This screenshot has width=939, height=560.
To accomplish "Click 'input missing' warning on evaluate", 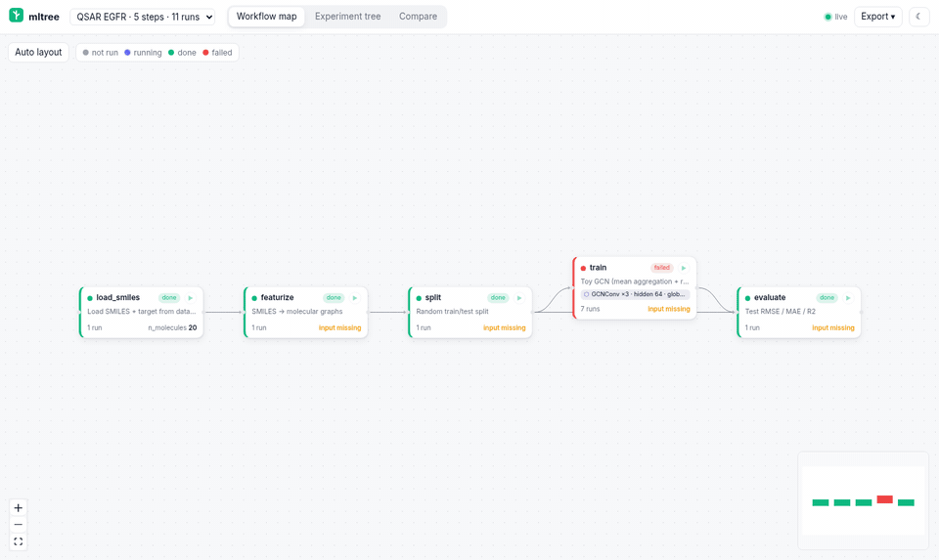I will click(x=833, y=327).
